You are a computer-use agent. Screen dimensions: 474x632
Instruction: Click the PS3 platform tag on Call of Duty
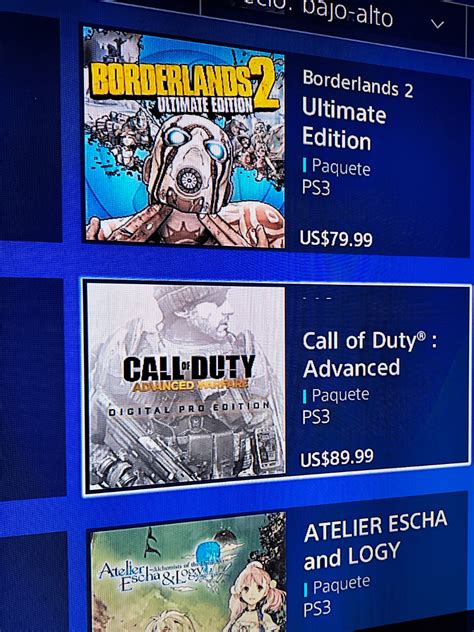316,417
